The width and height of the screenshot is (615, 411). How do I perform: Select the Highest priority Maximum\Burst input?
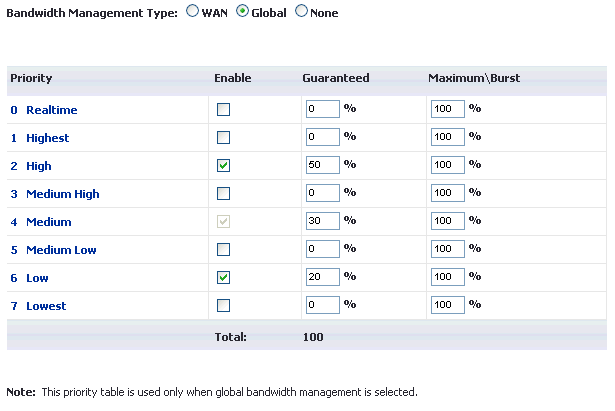[x=447, y=137]
